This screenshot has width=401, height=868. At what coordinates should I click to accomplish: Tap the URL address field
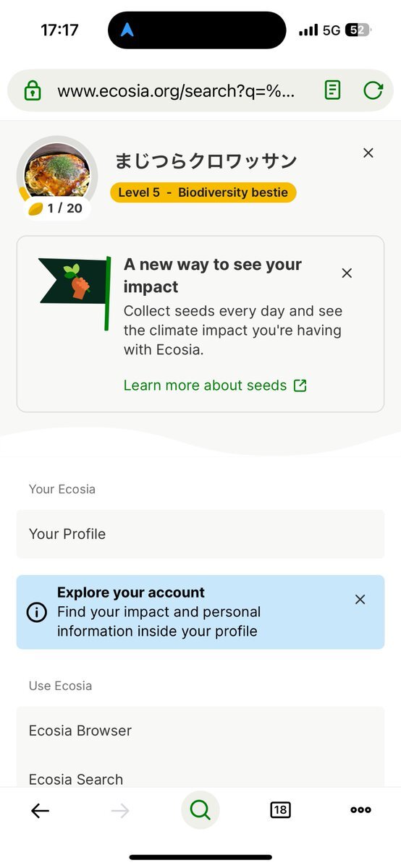[x=176, y=91]
